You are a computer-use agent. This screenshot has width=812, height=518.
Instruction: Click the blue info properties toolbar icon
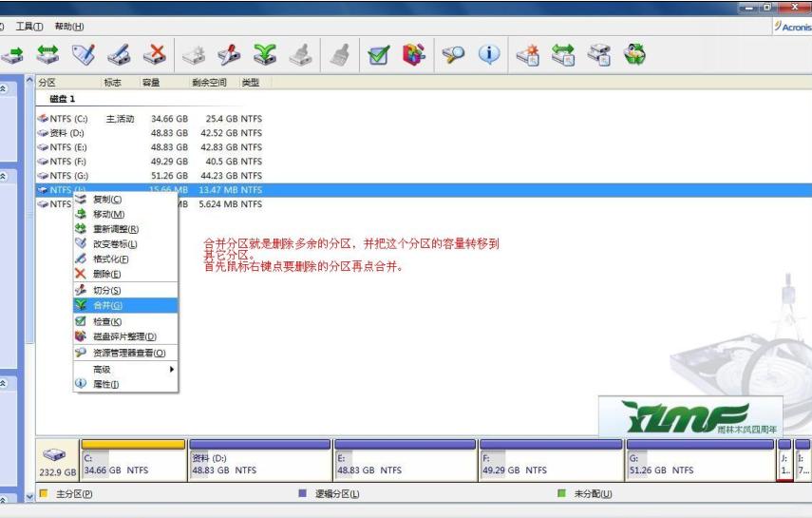pos(489,54)
